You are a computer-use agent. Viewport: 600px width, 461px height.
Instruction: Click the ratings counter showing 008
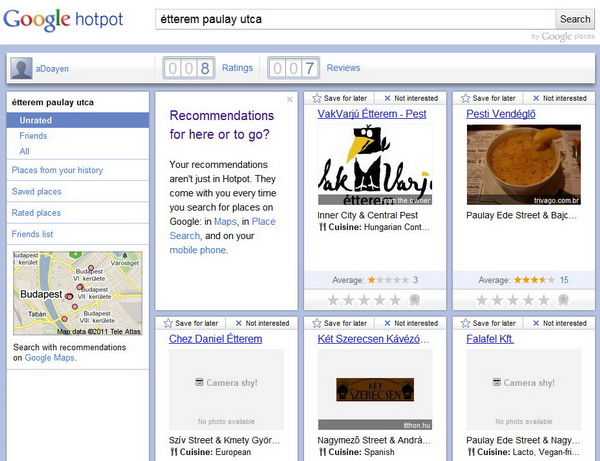click(189, 68)
